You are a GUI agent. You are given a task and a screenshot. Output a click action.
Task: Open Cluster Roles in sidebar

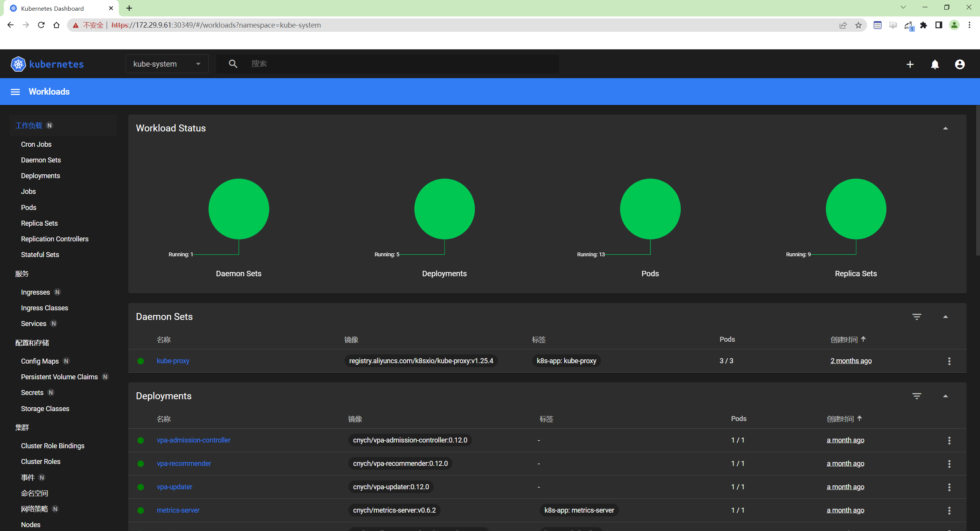point(41,462)
